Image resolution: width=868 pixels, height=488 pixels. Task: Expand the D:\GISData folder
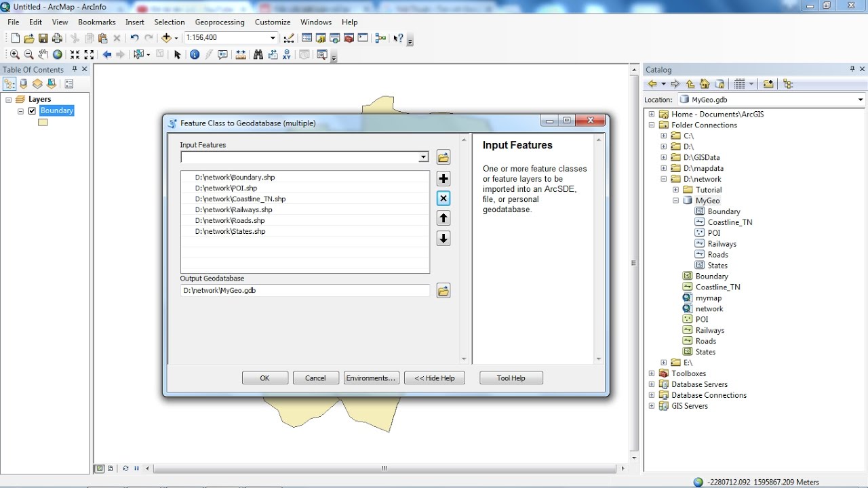click(664, 158)
